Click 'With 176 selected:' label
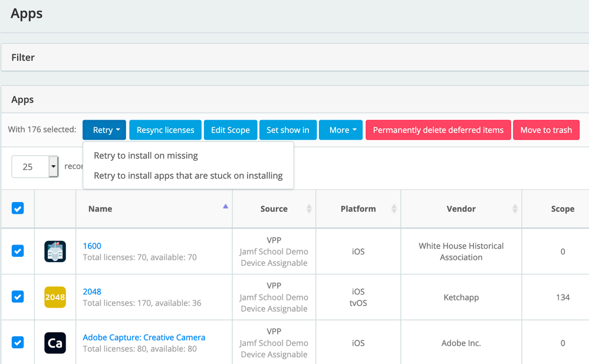 42,130
